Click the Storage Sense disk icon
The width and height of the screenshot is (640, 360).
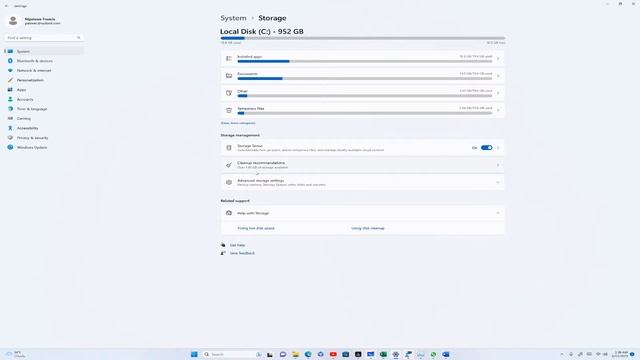(x=229, y=148)
